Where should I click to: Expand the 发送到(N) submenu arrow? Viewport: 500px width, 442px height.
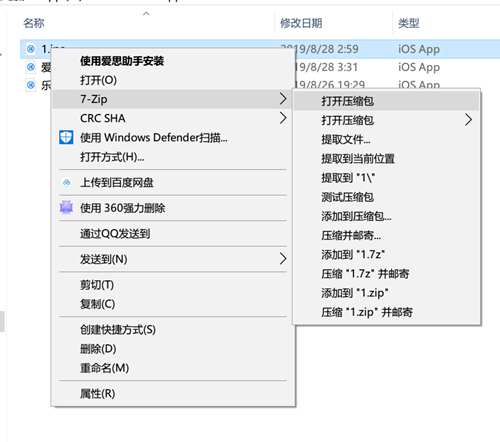click(x=283, y=259)
